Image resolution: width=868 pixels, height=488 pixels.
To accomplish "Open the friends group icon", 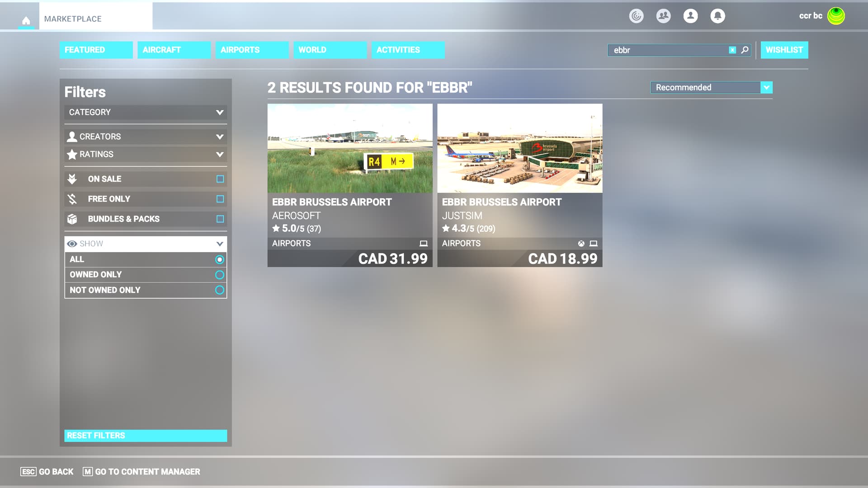I will 663,16.
